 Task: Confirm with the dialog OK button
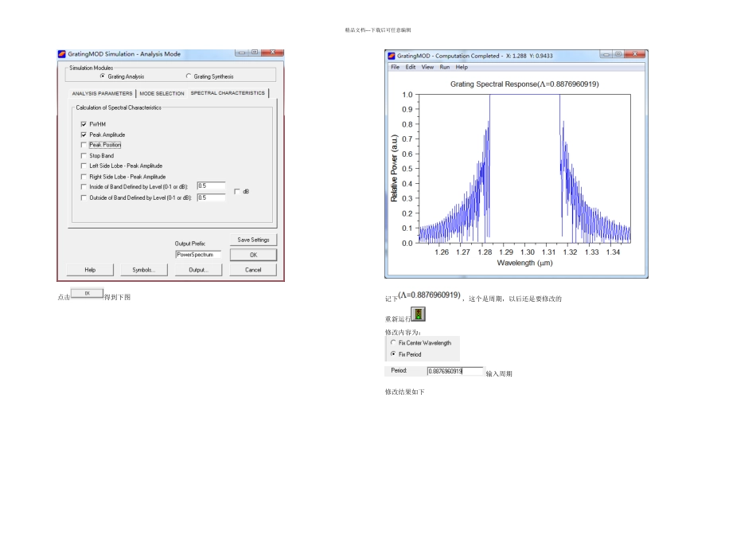coord(253,255)
